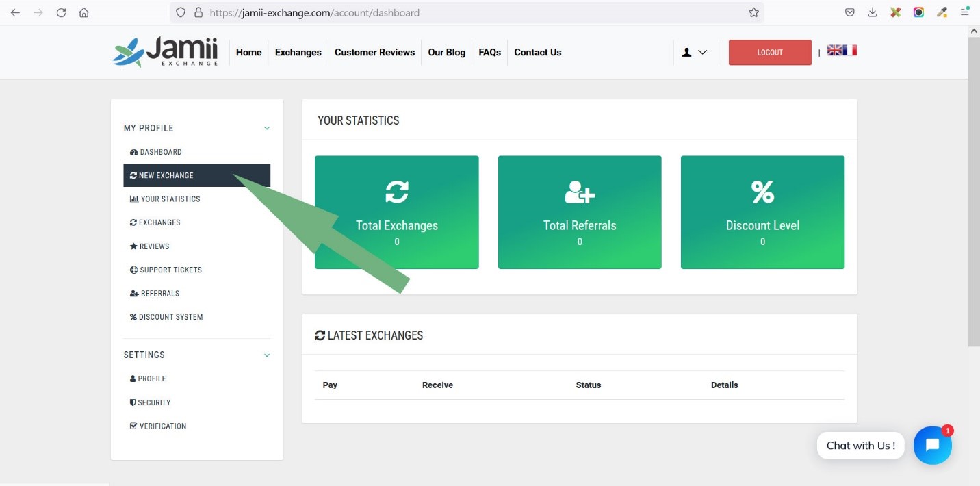Viewport: 980px width, 486px height.
Task: Click the Details column header
Action: tap(724, 385)
